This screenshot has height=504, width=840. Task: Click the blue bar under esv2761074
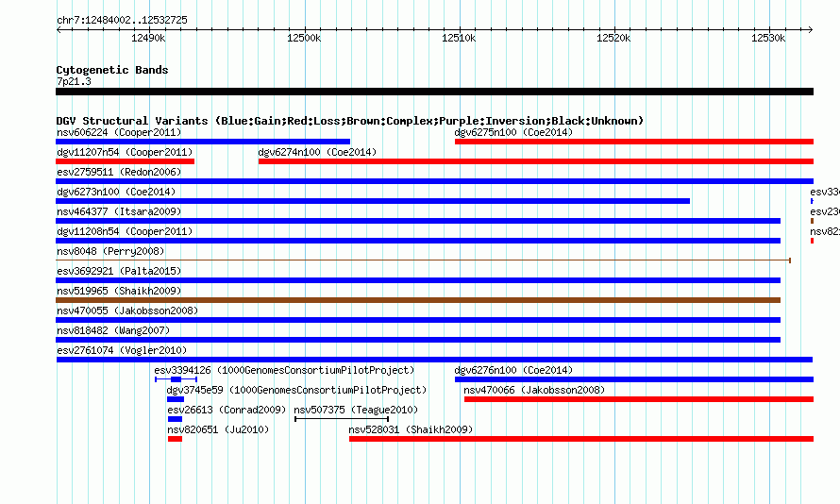coord(434,360)
